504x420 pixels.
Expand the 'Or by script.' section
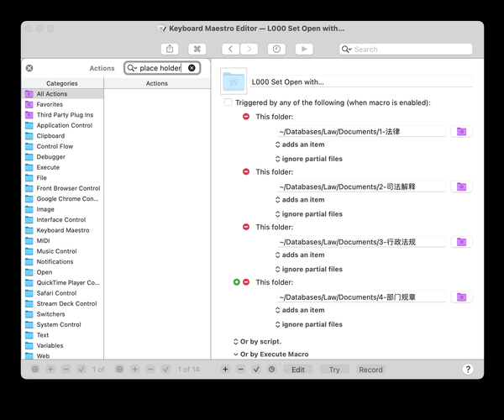[260, 341]
